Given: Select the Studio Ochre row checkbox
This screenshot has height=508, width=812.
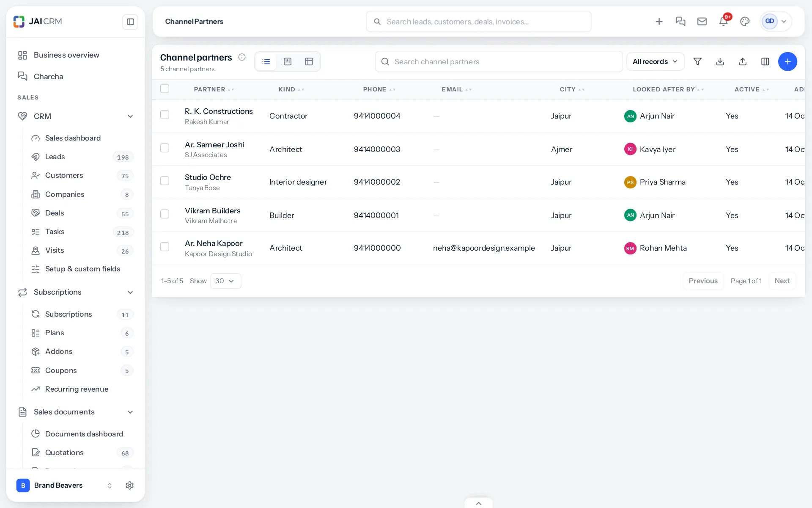Looking at the screenshot, I should pyautogui.click(x=165, y=181).
